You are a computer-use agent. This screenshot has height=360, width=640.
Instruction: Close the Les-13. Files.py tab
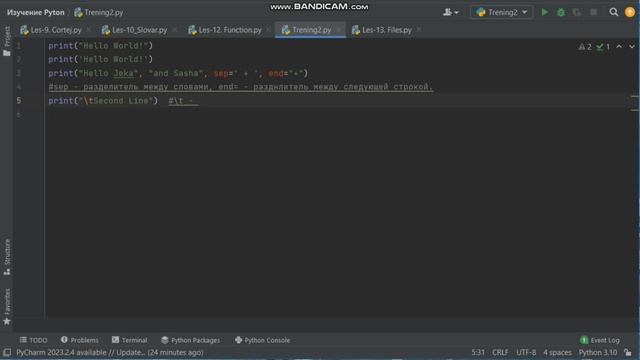coord(419,29)
